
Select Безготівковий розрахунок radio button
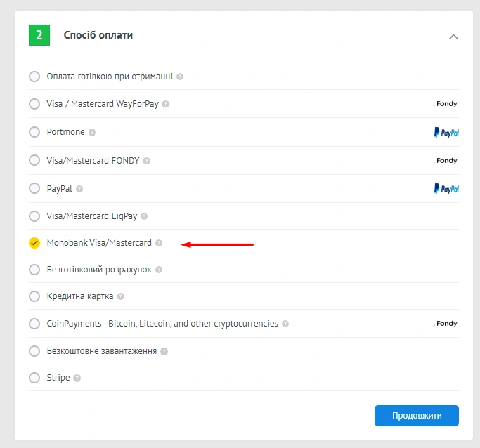tap(34, 270)
